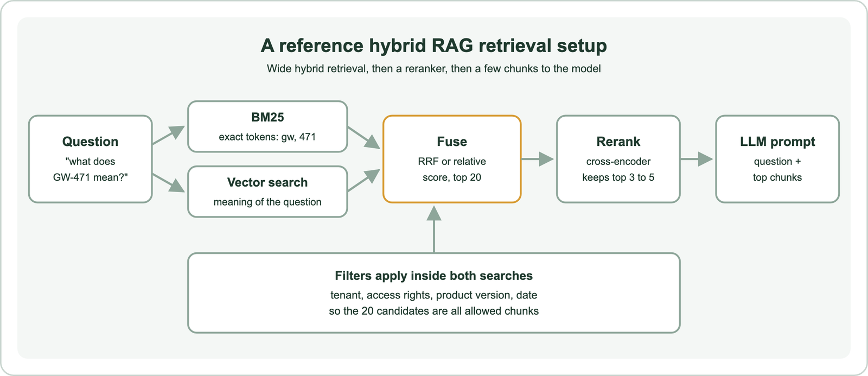The width and height of the screenshot is (868, 376).
Task: Click the text 'keeps top 3 to 5'
Action: pyautogui.click(x=618, y=177)
